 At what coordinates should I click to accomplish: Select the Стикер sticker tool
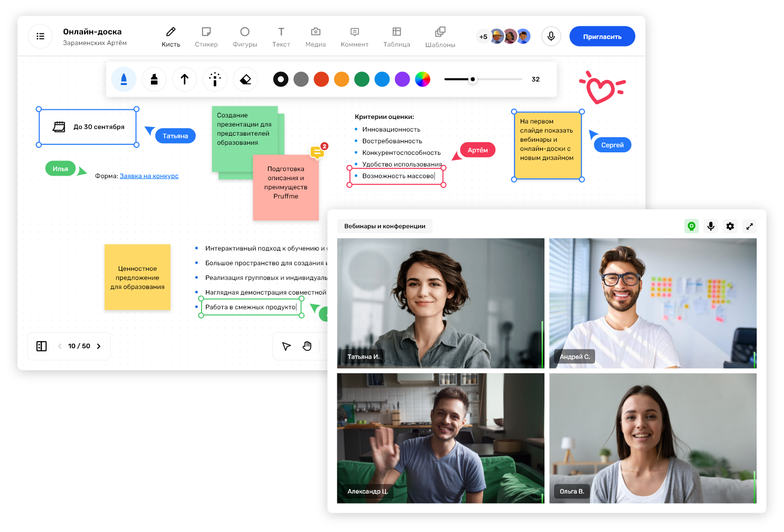pyautogui.click(x=206, y=37)
